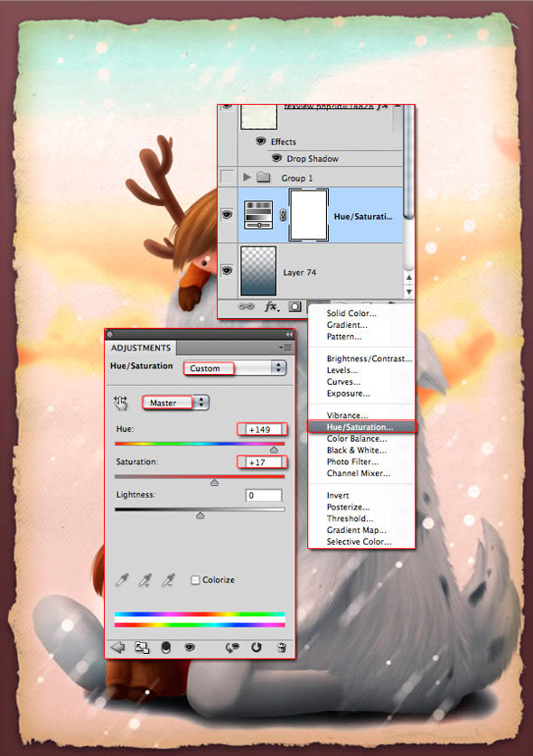Toggle Drop Shadow effect visibility
Image resolution: width=533 pixels, height=756 pixels.
276,158
